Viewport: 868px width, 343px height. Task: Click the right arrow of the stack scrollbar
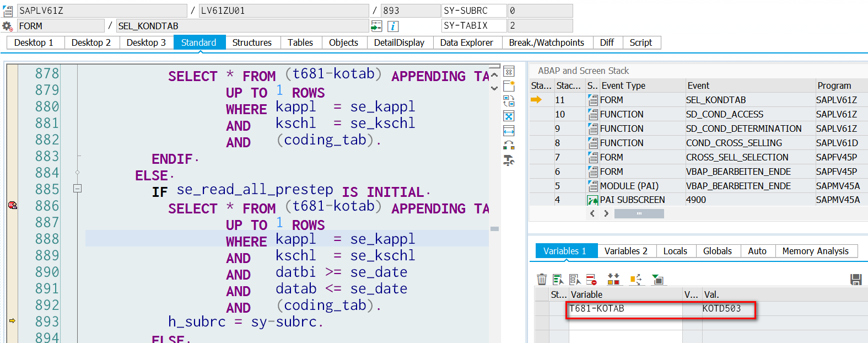(606, 213)
